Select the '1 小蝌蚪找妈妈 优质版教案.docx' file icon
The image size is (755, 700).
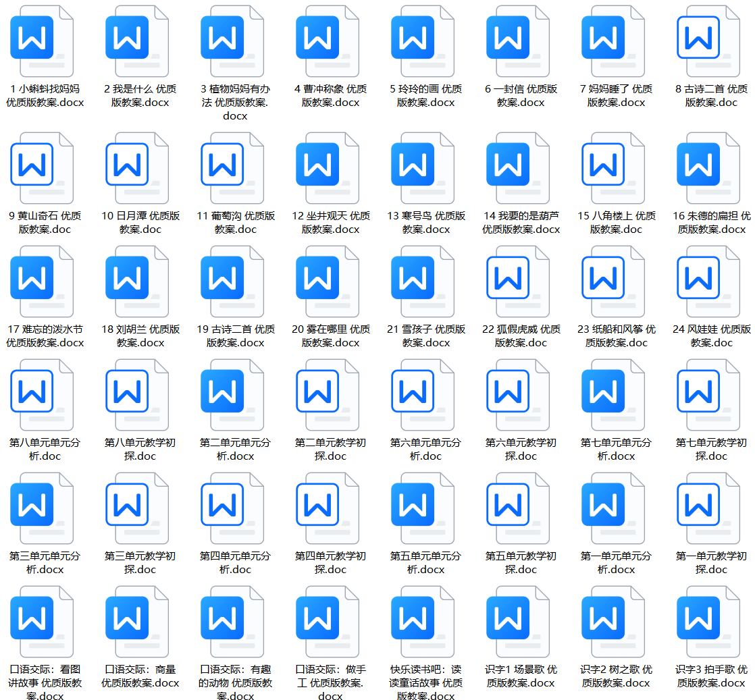(x=42, y=41)
